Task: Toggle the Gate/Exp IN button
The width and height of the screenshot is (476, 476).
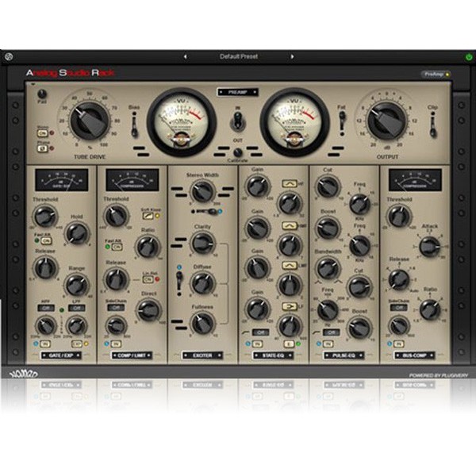Action: tap(45, 344)
